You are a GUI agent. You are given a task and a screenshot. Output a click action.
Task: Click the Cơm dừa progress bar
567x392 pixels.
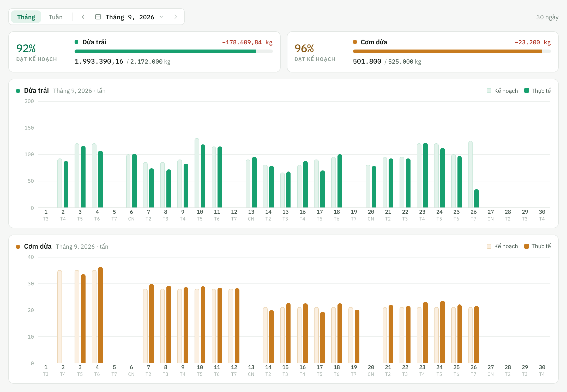click(452, 51)
